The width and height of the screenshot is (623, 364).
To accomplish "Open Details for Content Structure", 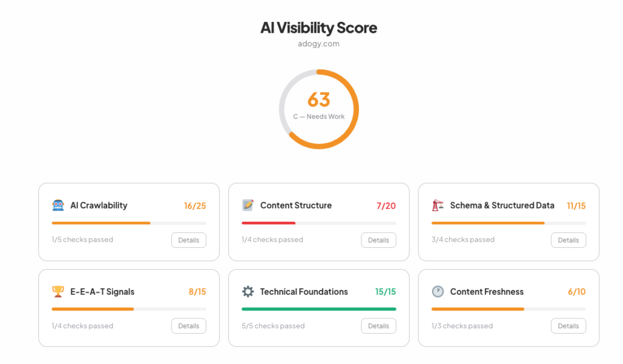I will pyautogui.click(x=378, y=240).
